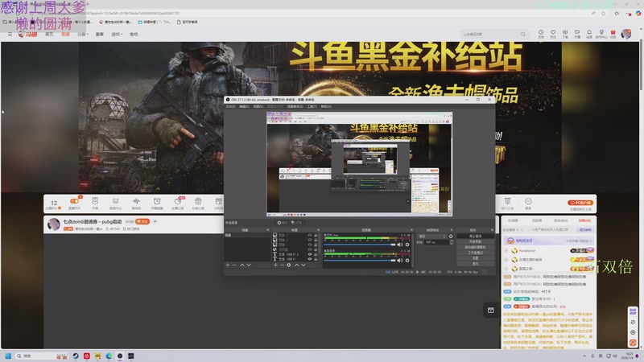The width and height of the screenshot is (644, 362).
Task: Switch to OBS from taskbar
Action: coord(120,356)
